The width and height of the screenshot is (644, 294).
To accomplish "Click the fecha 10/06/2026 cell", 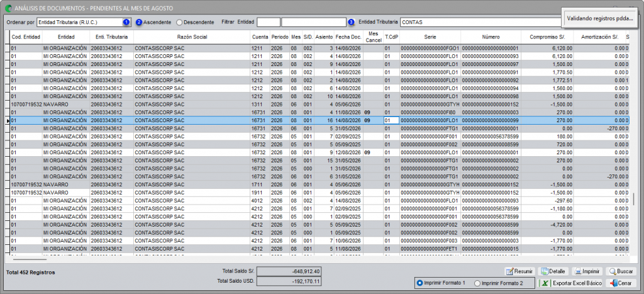I will coord(348,241).
